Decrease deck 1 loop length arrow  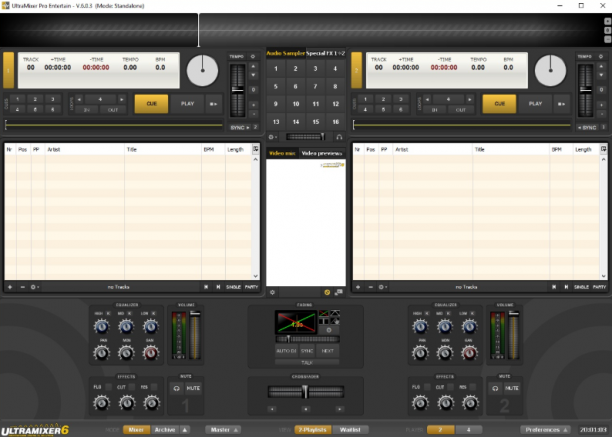point(79,99)
